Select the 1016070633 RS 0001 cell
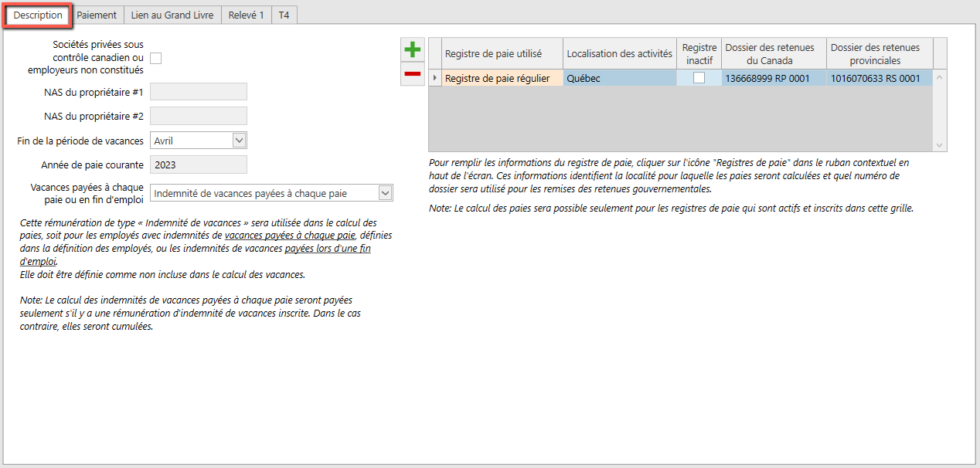This screenshot has height=468, width=980. click(880, 78)
